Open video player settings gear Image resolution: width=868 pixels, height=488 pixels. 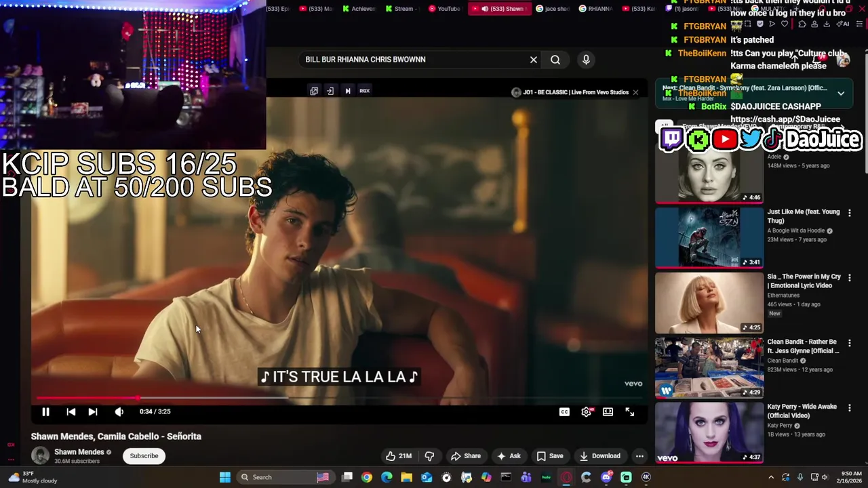pos(587,411)
